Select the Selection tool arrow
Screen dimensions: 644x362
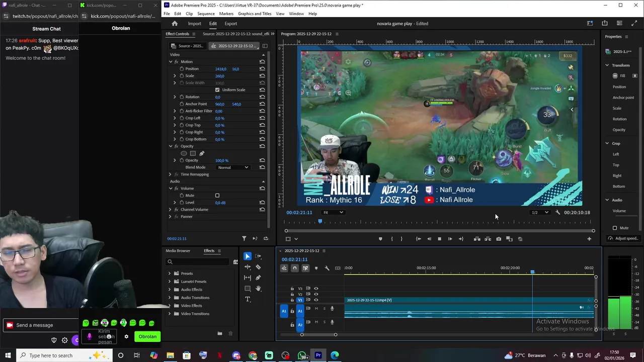pos(248,256)
